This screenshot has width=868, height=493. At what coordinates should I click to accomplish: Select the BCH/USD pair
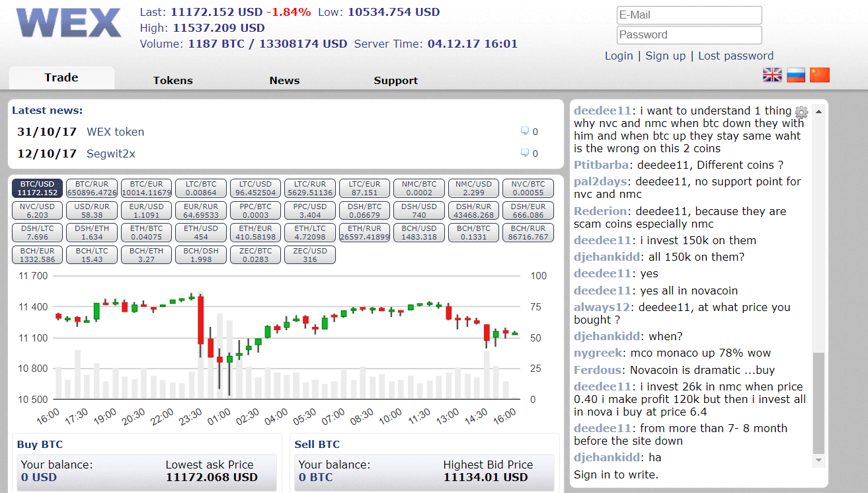419,232
